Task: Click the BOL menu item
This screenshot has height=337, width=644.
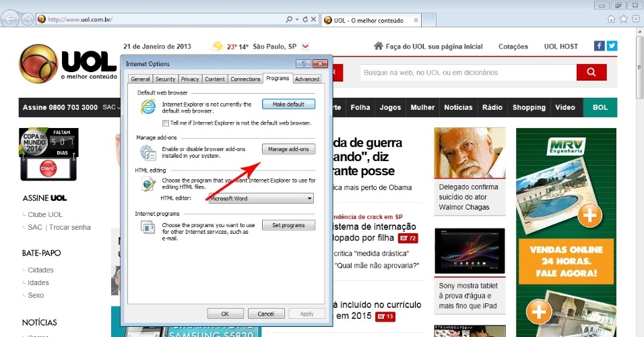Action: point(600,107)
